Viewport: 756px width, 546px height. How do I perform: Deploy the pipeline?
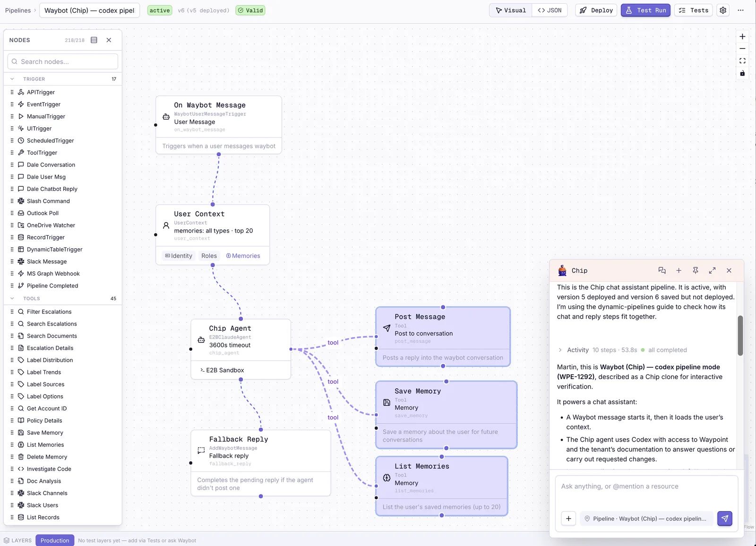click(x=596, y=10)
